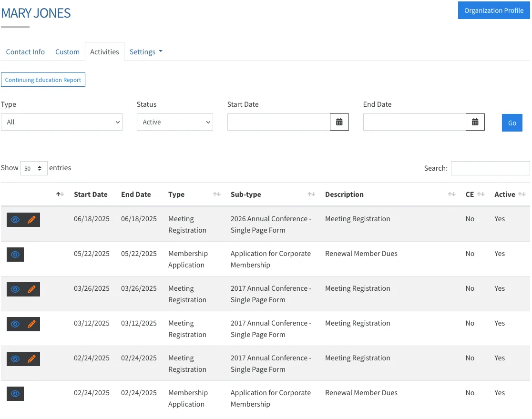532x419 pixels.
Task: View the Organization Profile
Action: pos(494,10)
